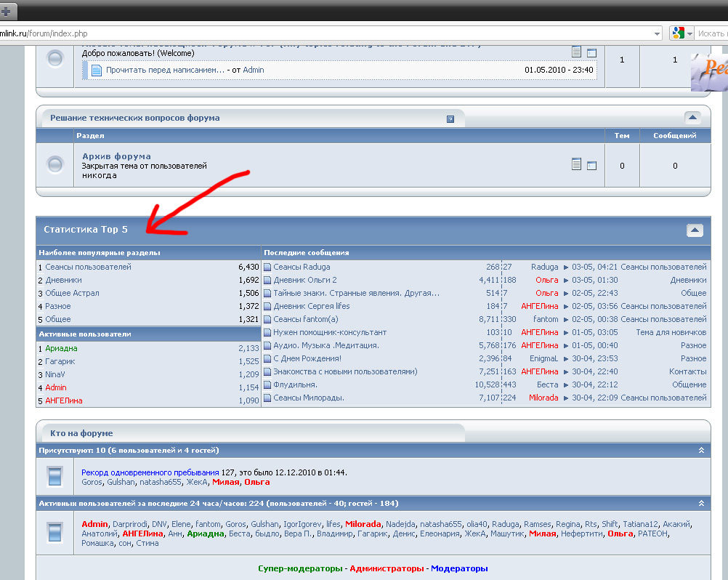The height and width of the screenshot is (580, 728).
Task: Click small icon next to 'Решение технических вопросов форума'
Action: 450,119
